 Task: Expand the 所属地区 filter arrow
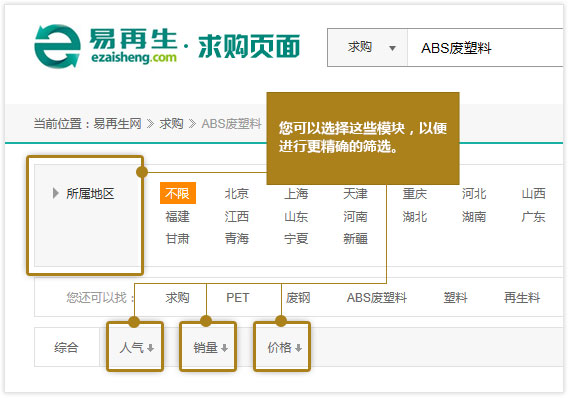(56, 193)
